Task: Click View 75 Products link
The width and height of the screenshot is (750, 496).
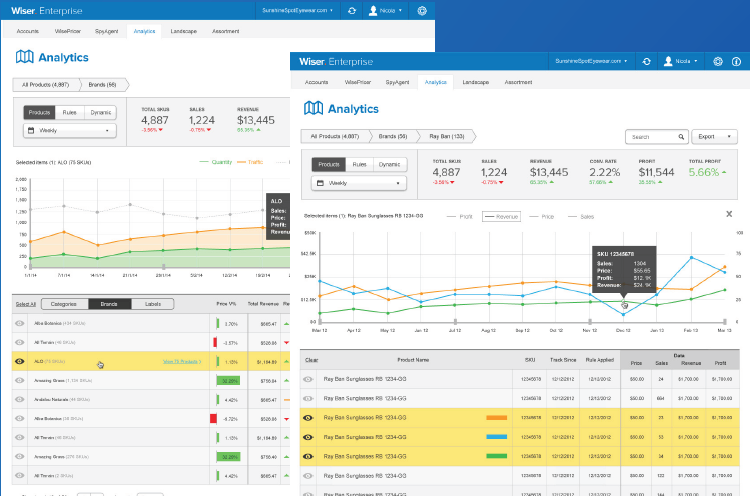Action: point(182,362)
